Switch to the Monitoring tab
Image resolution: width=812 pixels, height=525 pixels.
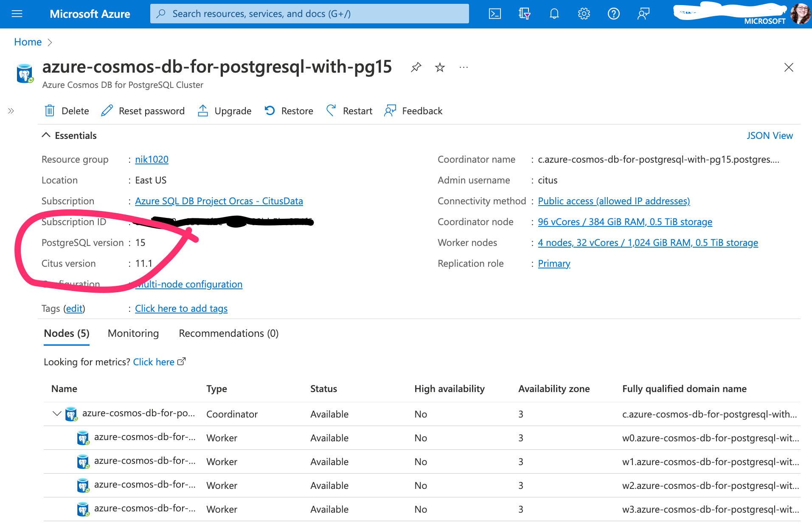click(133, 333)
